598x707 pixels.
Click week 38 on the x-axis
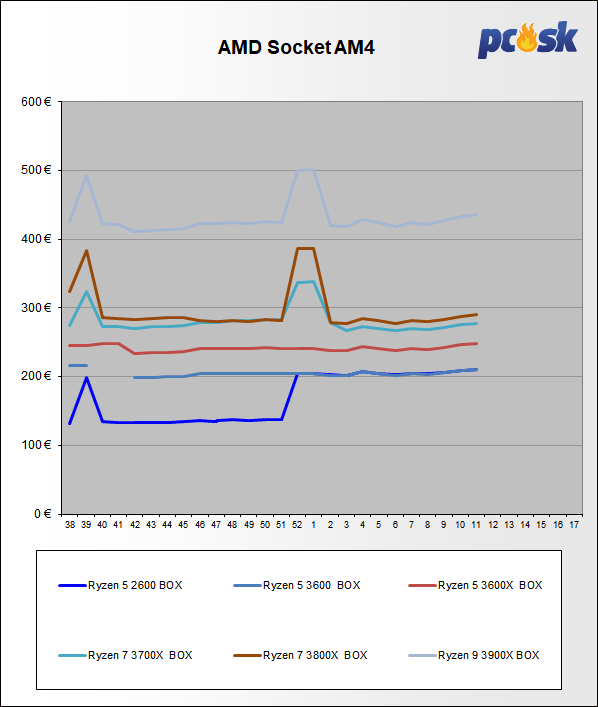pyautogui.click(x=70, y=525)
